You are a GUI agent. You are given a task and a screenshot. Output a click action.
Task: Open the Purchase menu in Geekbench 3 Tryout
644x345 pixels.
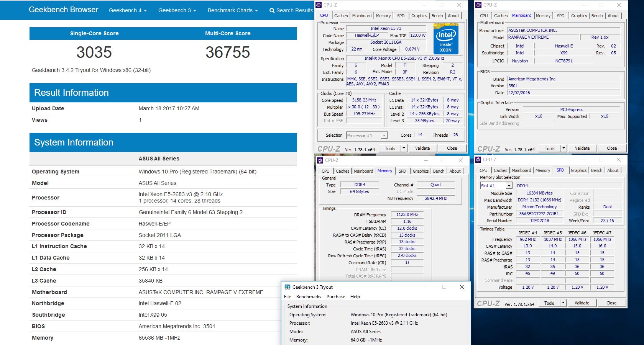click(x=336, y=297)
